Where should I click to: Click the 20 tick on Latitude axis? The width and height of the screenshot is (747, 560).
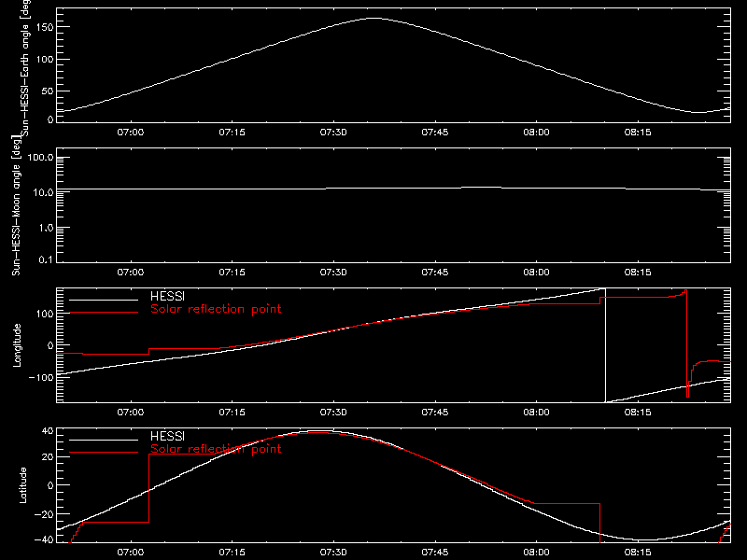48,457
